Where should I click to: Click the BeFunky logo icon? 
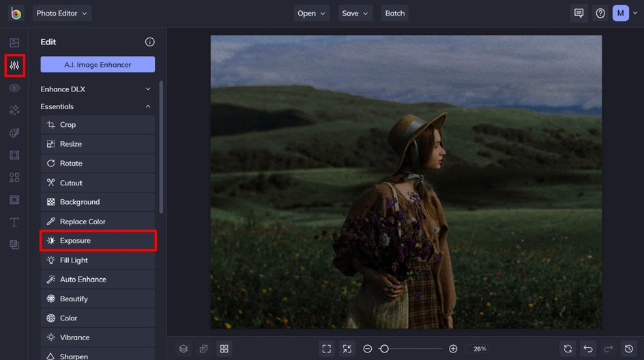16,13
